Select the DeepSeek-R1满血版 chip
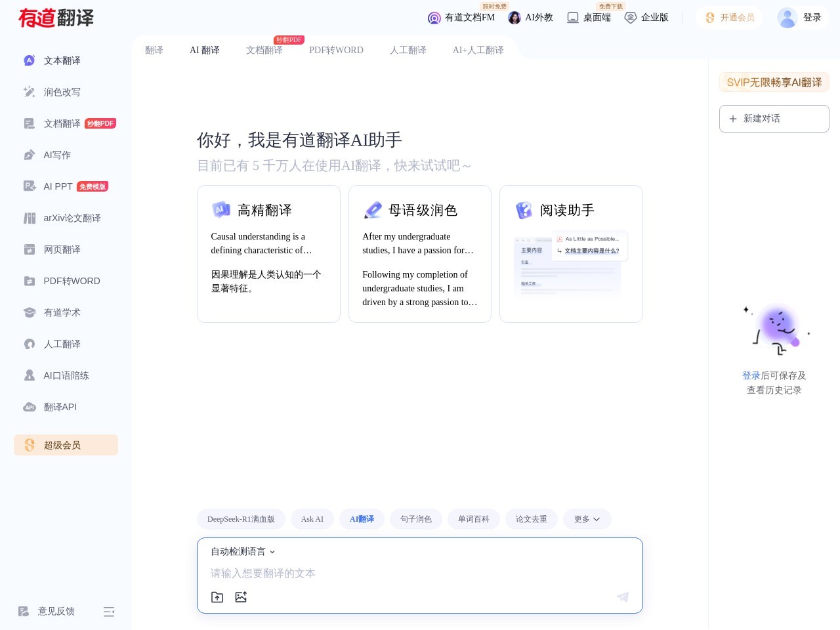This screenshot has height=630, width=840. click(x=241, y=519)
